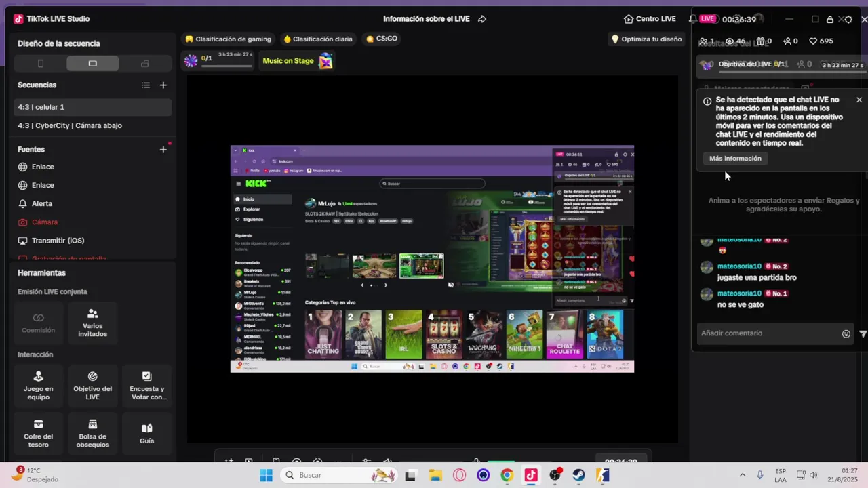The height and width of the screenshot is (488, 868).
Task: Click the new followers counter
Action: [x=790, y=41]
